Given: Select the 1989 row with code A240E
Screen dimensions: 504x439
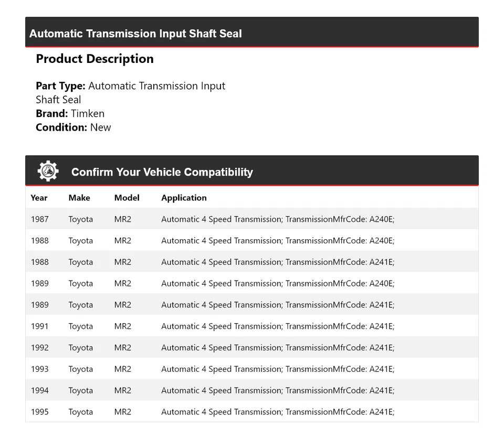Looking at the screenshot, I should click(x=251, y=284).
